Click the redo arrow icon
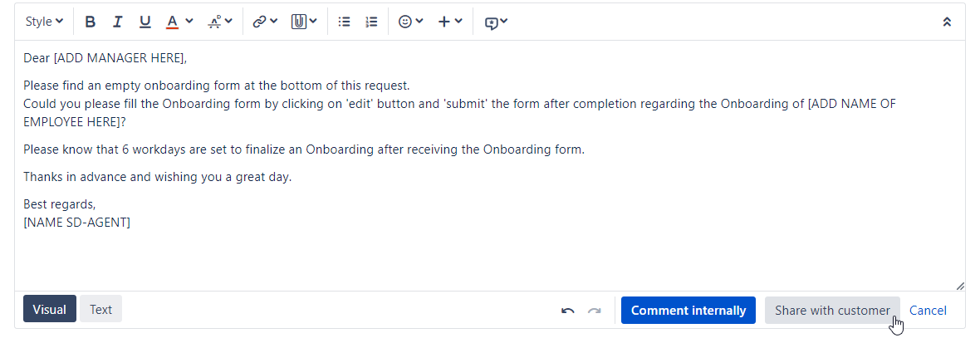The height and width of the screenshot is (343, 980). click(595, 311)
